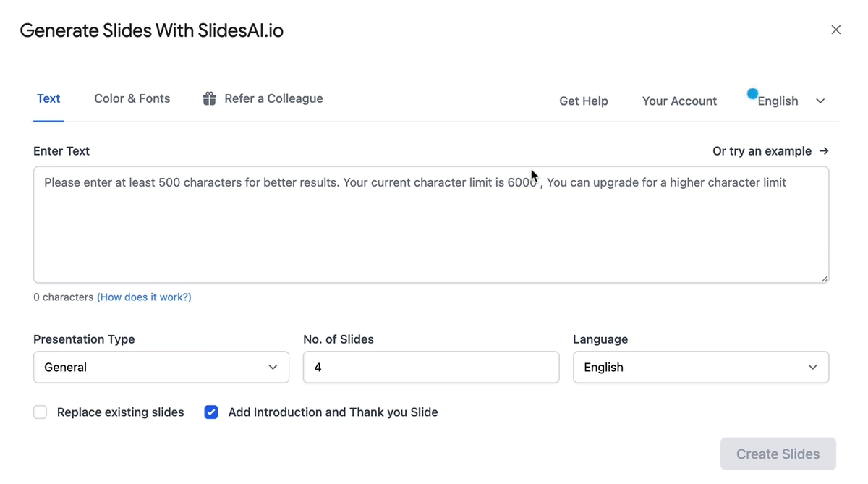Click the arrow icon next to try an example
868x484 pixels.
(x=824, y=151)
